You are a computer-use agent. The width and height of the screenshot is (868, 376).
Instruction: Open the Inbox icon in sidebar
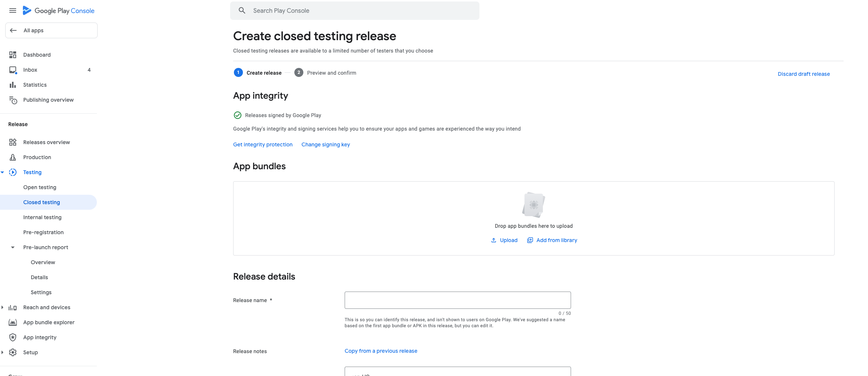[x=13, y=70]
